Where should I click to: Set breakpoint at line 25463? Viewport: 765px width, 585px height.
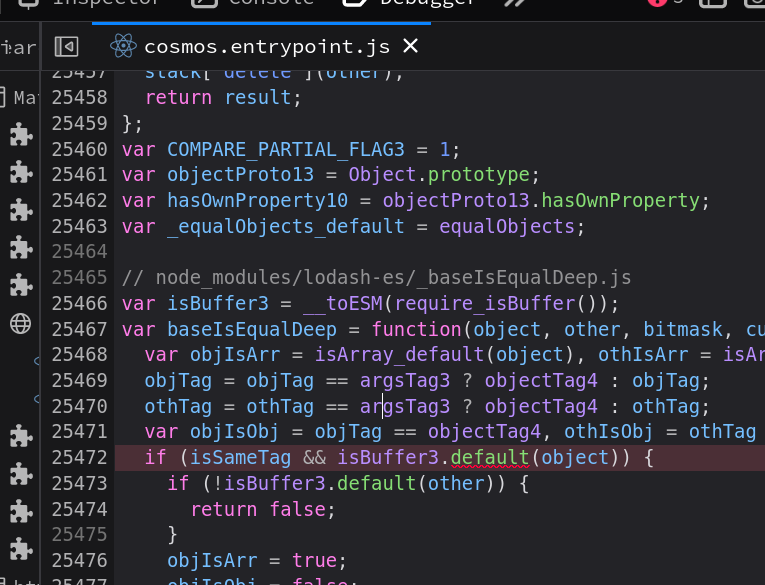[x=80, y=226]
